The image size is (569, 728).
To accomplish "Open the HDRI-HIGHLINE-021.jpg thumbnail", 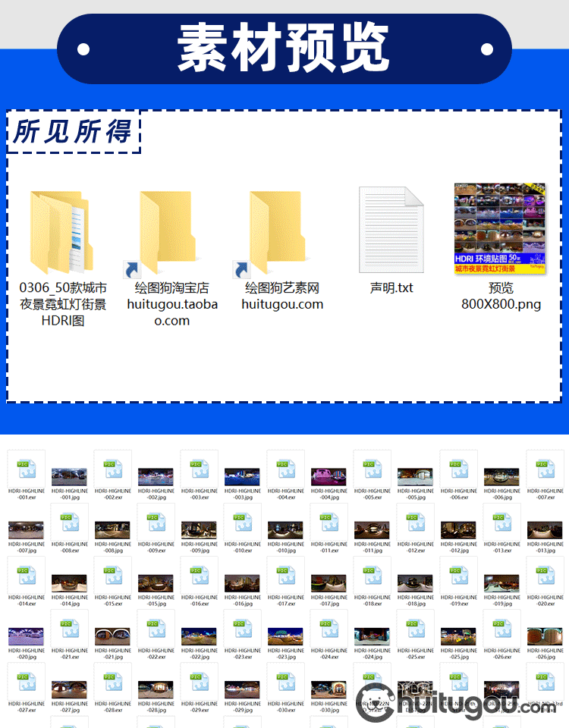I will click(x=112, y=636).
